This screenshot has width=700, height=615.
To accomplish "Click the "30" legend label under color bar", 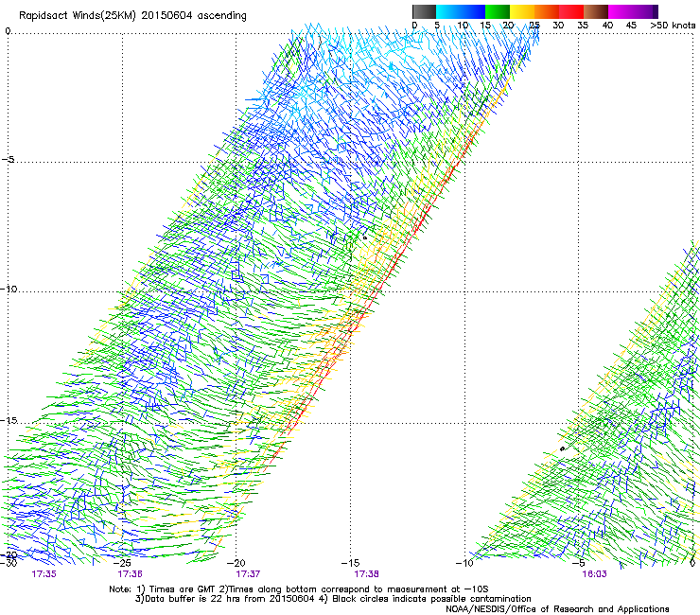I will (x=558, y=26).
